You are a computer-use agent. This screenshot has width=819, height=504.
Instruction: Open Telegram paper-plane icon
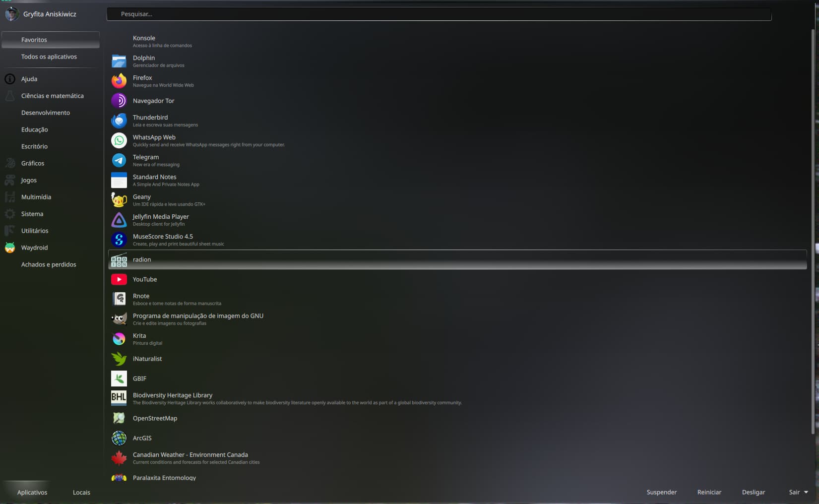tap(119, 160)
